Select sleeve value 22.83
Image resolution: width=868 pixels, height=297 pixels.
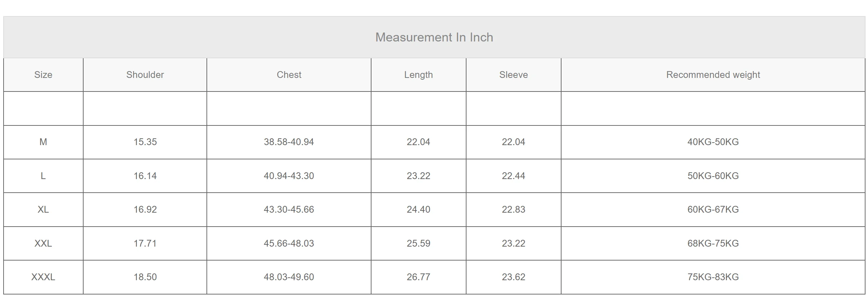(x=513, y=209)
